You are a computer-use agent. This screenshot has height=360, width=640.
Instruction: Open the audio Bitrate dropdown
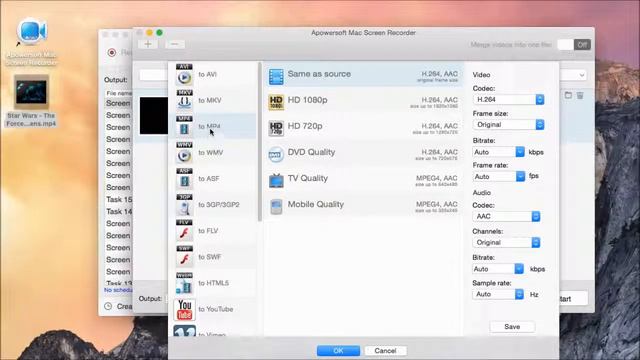click(x=498, y=269)
